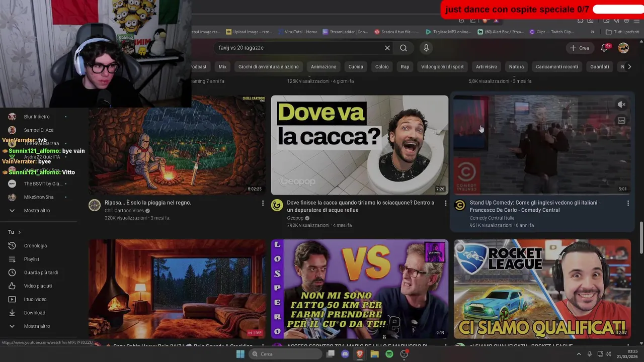This screenshot has width=644, height=362.
Task: Open StreamLadder bookmark
Action: coord(345,32)
